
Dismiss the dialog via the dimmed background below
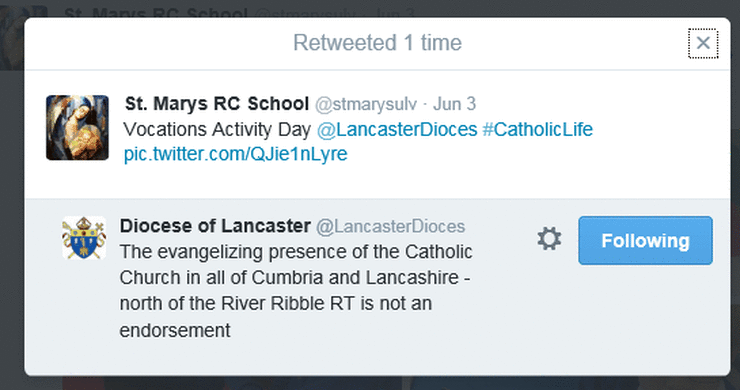tap(378, 383)
